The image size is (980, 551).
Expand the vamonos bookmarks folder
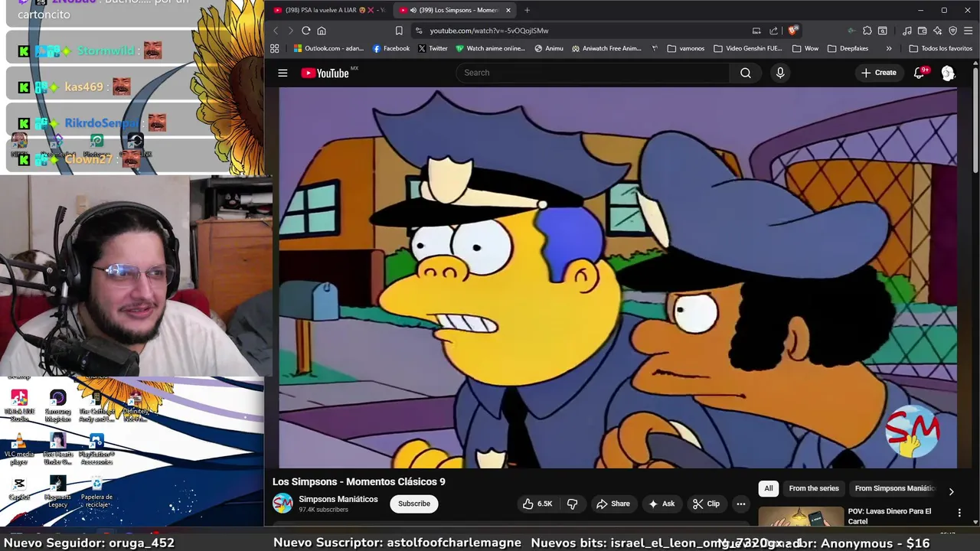pos(685,48)
